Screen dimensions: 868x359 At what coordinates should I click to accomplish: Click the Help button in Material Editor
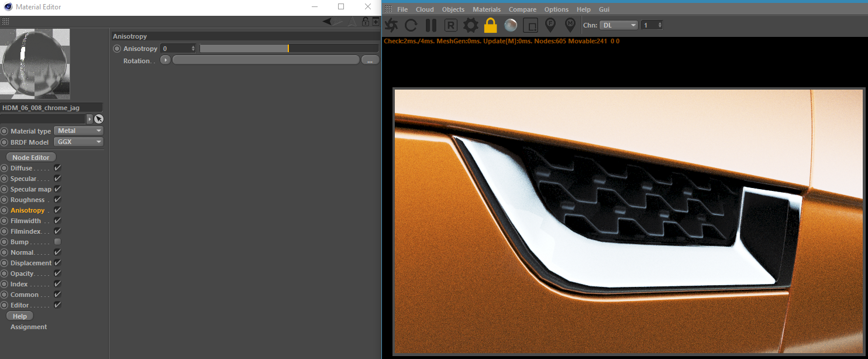[20, 316]
